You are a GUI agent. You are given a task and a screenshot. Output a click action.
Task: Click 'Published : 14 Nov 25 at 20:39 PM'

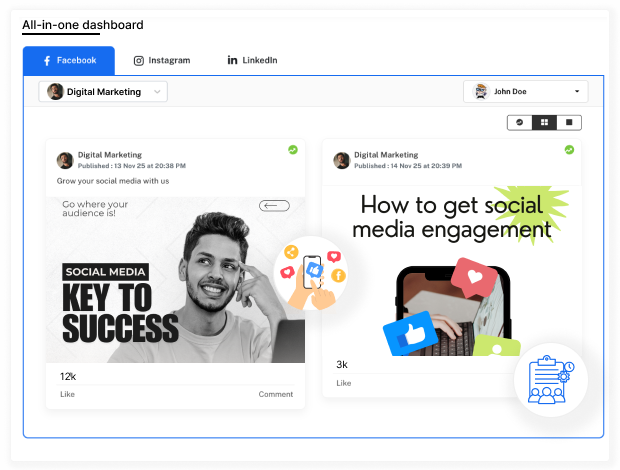[x=408, y=166]
